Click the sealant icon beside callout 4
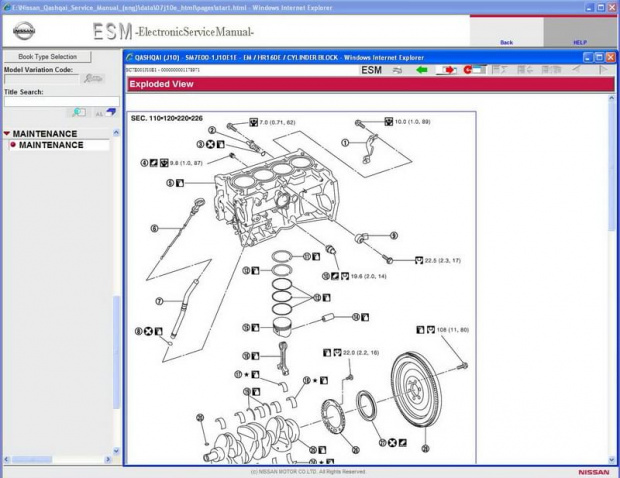 coord(154,162)
